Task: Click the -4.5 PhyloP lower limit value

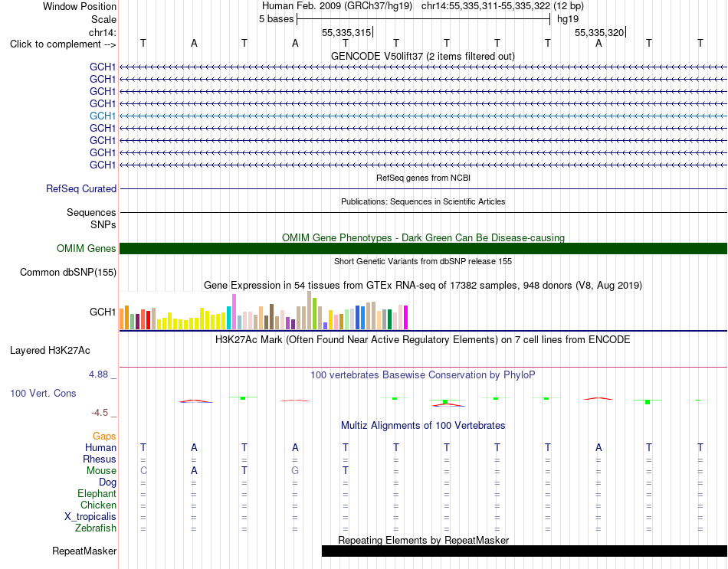Action: pyautogui.click(x=100, y=413)
